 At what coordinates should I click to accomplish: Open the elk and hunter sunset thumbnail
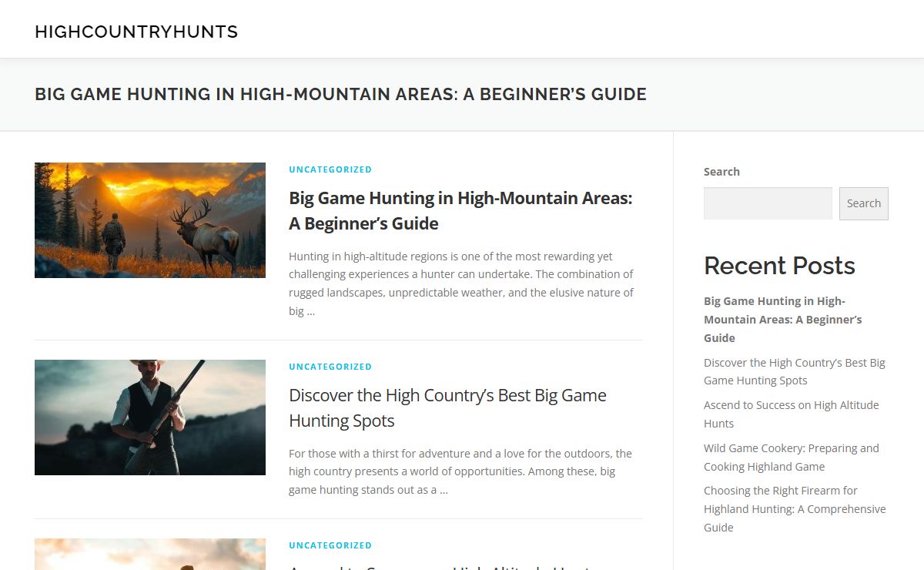pos(150,220)
